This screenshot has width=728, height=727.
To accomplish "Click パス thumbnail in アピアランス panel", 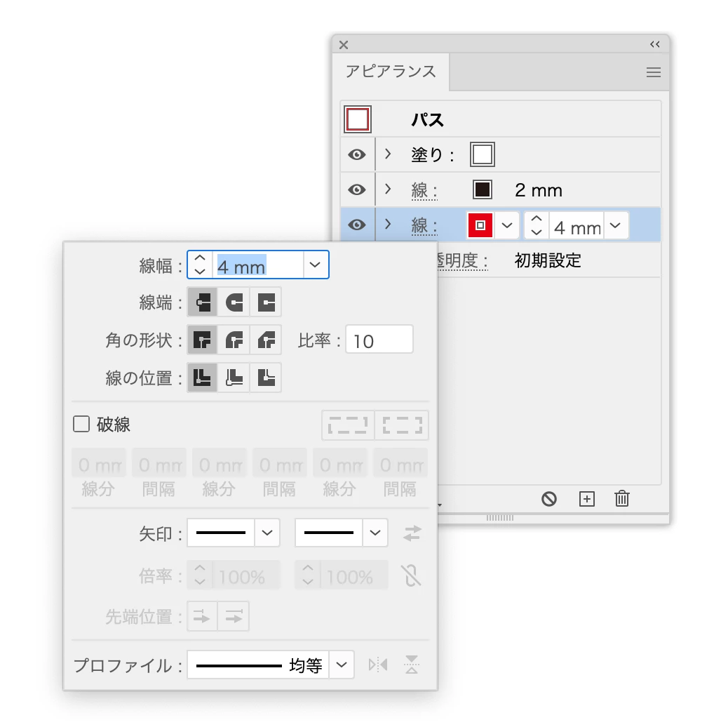I will [x=358, y=119].
